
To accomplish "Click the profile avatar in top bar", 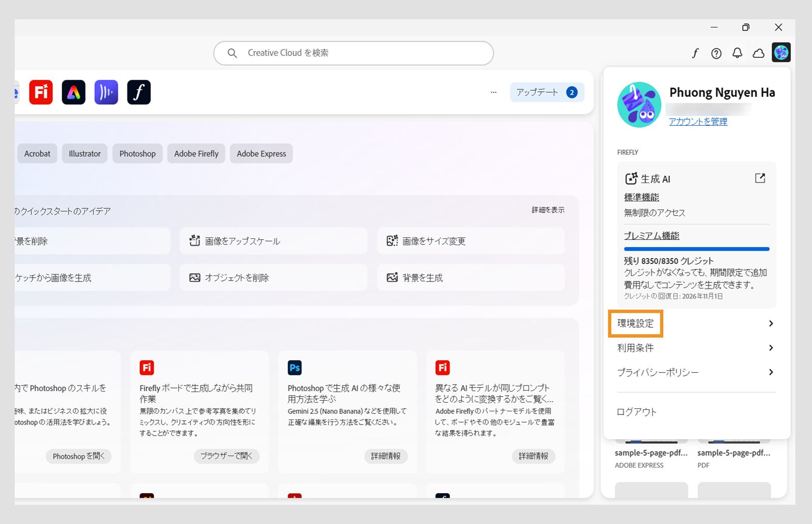I will (781, 52).
